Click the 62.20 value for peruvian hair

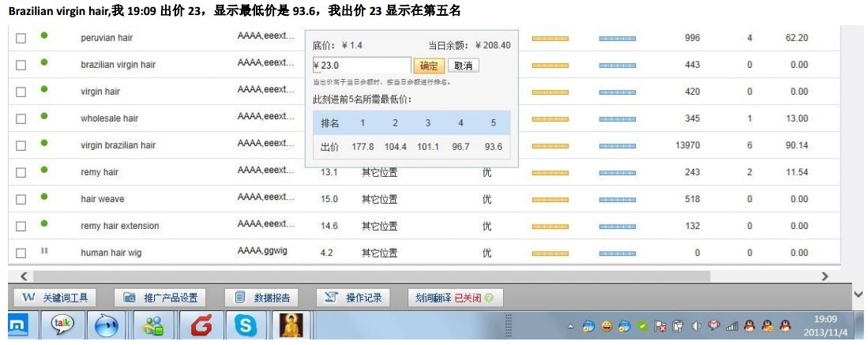pos(797,38)
